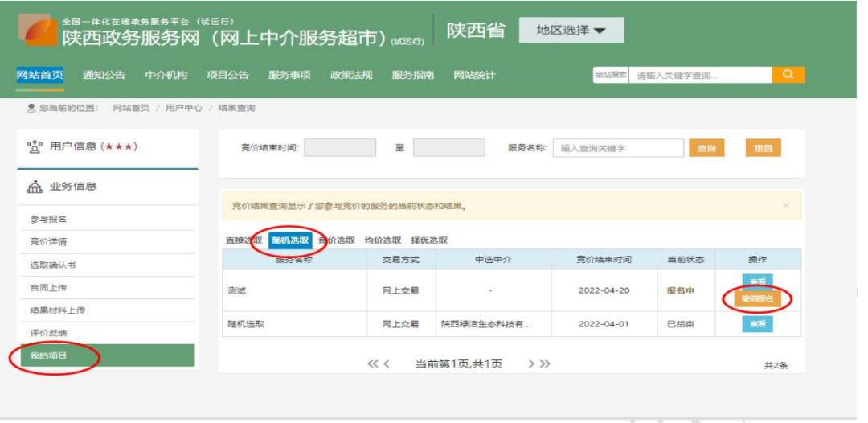
Task: Open 中介机构 in the navigation bar
Action: coord(166,76)
